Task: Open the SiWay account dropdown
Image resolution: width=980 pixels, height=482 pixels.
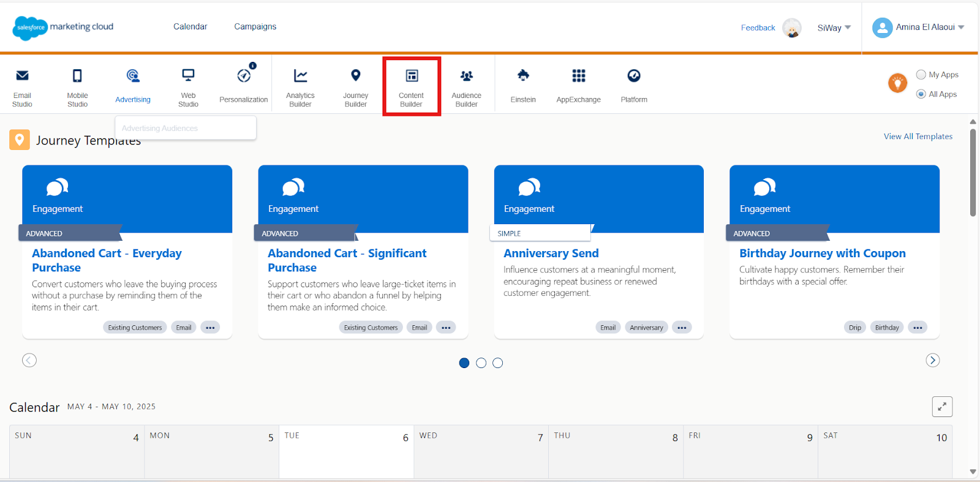Action: [834, 28]
